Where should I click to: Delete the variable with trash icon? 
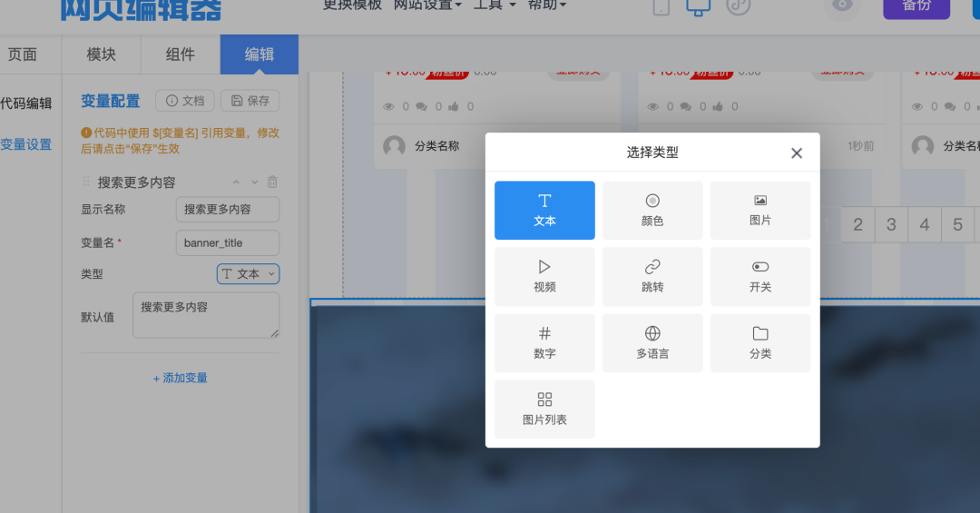tap(272, 183)
